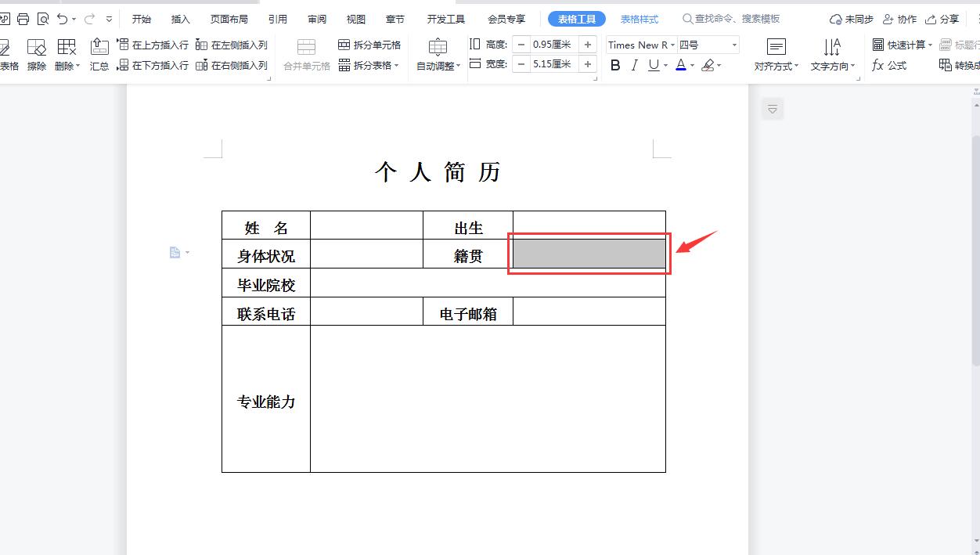Open Text Direction (文字方向) options
Image resolution: width=980 pixels, height=555 pixels.
[x=832, y=55]
